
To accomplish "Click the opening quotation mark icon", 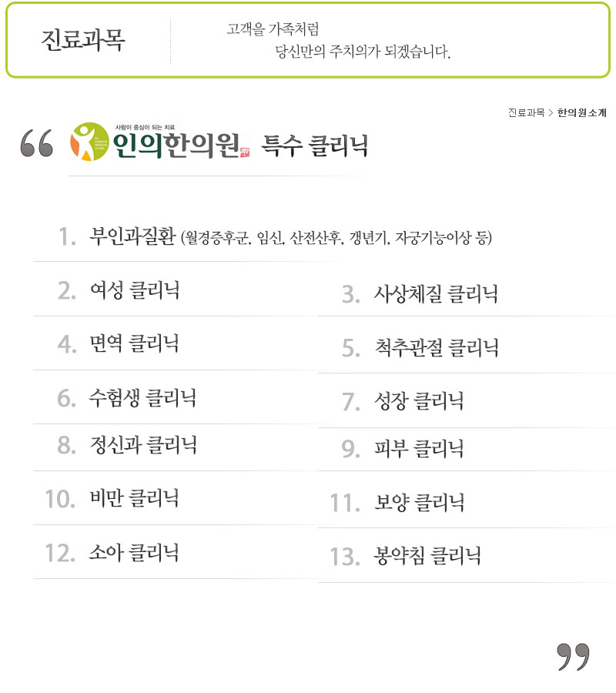I will click(x=37, y=142).
